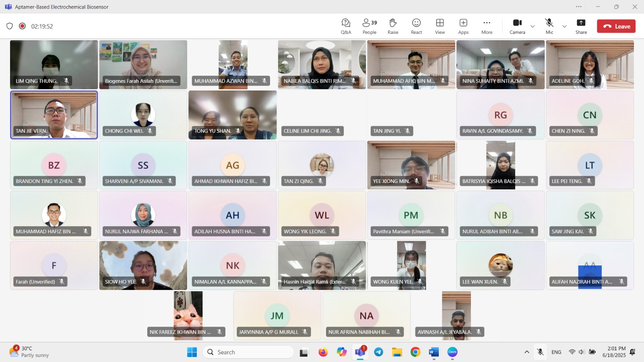The width and height of the screenshot is (644, 362).
Task: Open the title bar ellipsis menu
Action: [579, 6]
